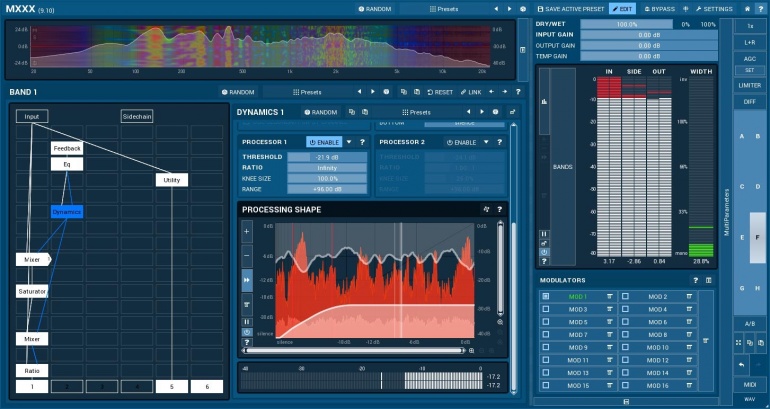Zoom out on the processing shape graph
Screen dimensions: 770x409
[x=247, y=255]
